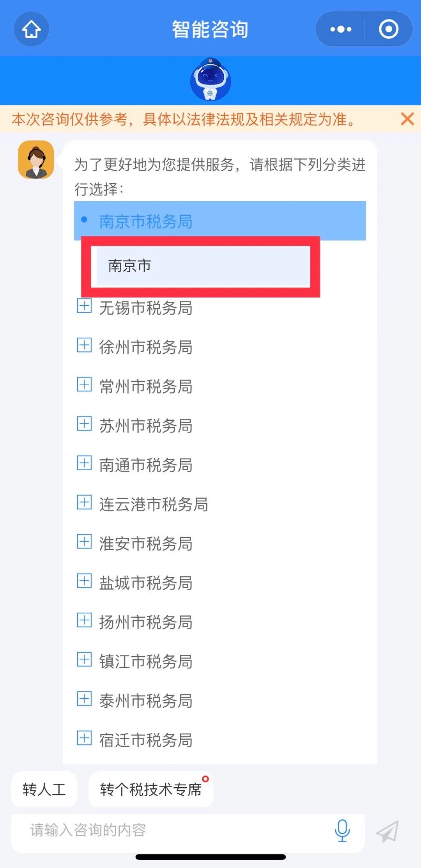Viewport: 421px width, 868px height.
Task: Select the 南京市 sub-option
Action: click(x=129, y=266)
